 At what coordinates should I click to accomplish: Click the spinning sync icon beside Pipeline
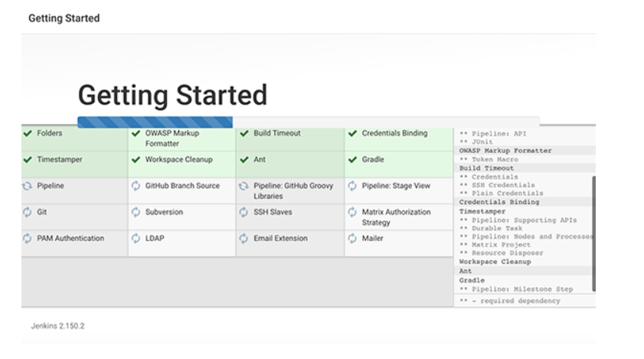[x=27, y=186]
